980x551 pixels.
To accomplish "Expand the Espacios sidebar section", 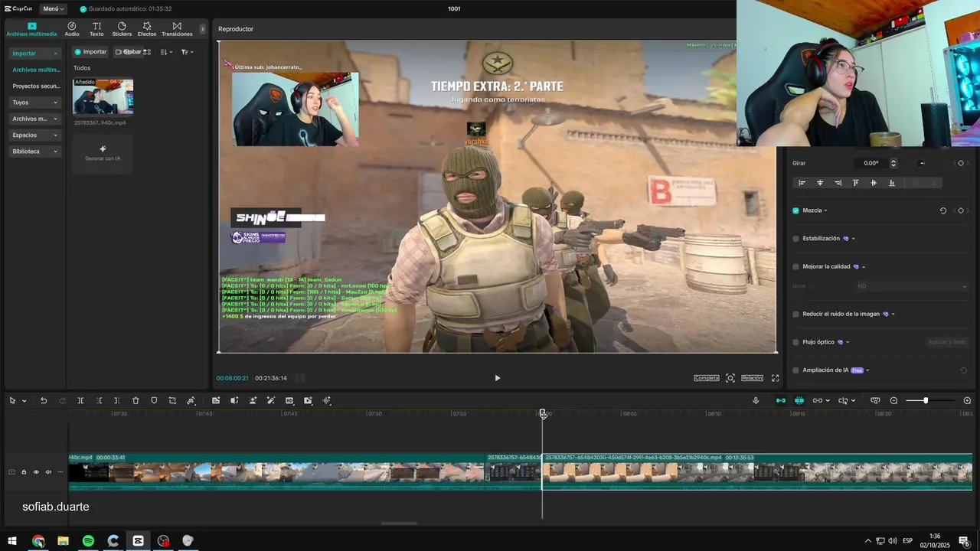I will 35,135.
